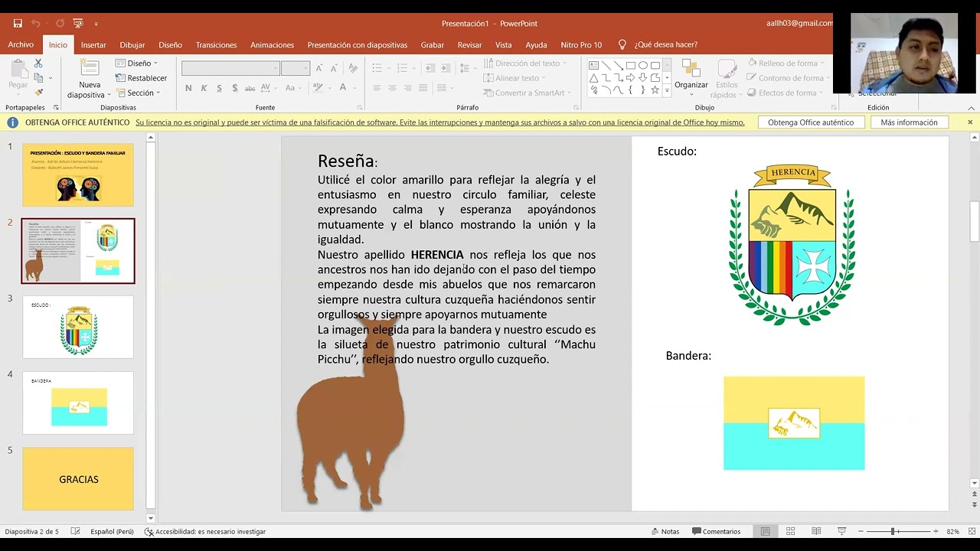
Task: Open Contorno de forma dropdown
Action: [x=789, y=78]
